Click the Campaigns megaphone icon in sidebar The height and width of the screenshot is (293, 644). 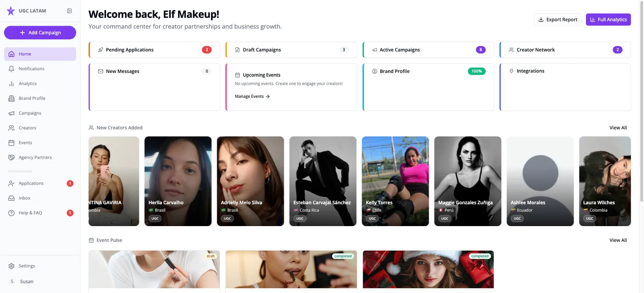coord(11,113)
